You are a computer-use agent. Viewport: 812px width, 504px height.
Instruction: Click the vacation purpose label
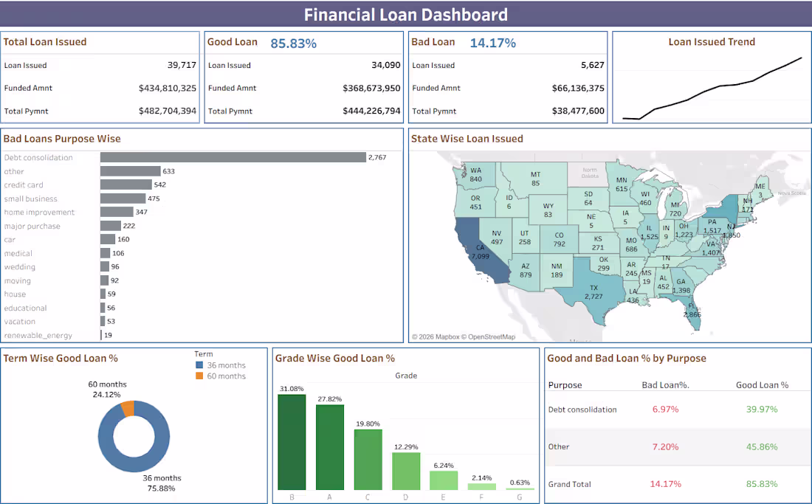(20, 322)
